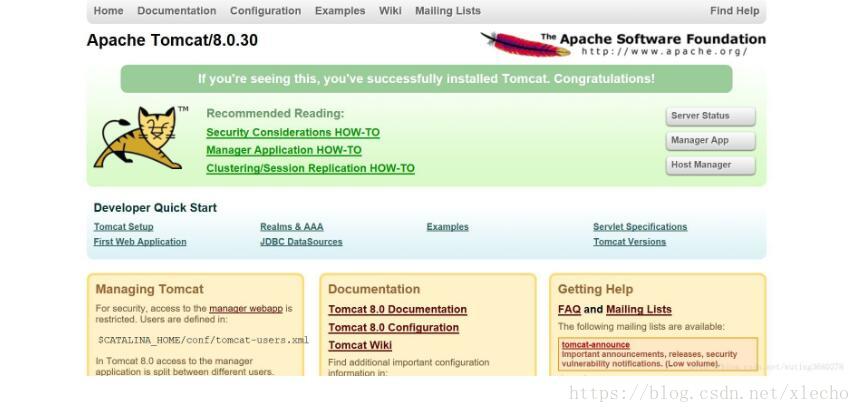Click the Getting Help heading
Screen dimensions: 860x413
pyautogui.click(x=595, y=290)
